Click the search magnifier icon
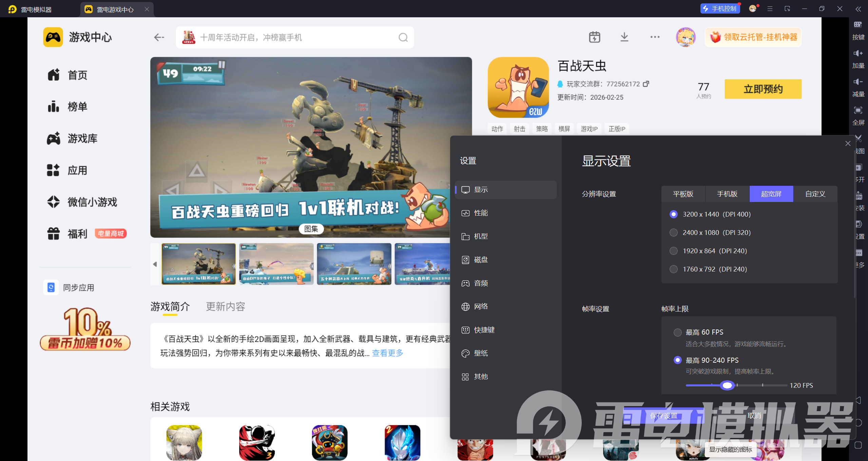The height and width of the screenshot is (461, 868). pyautogui.click(x=403, y=37)
